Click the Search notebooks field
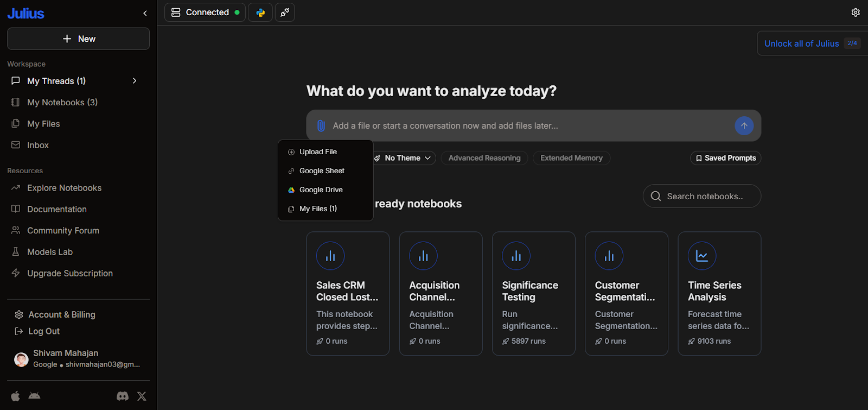The image size is (868, 410). [702, 196]
